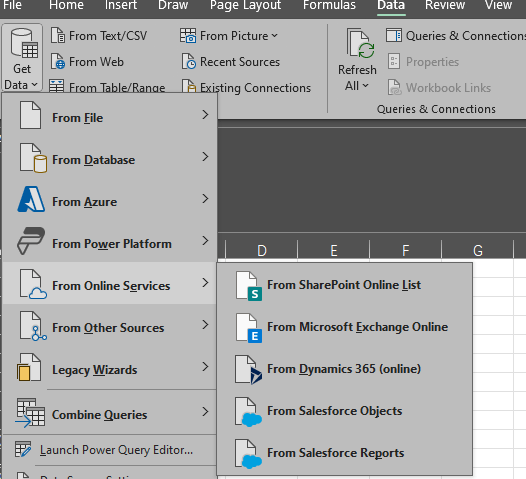The width and height of the screenshot is (526, 479).
Task: Switch to the Draw tab
Action: tap(173, 5)
